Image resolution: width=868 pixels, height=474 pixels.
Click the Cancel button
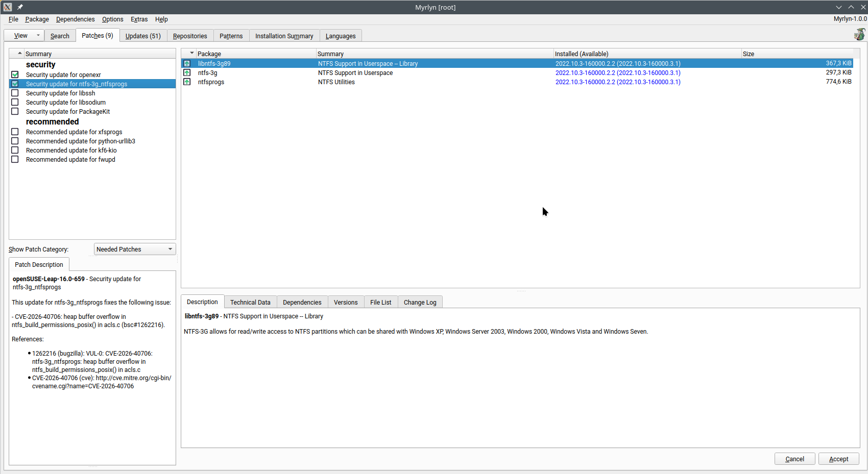794,459
